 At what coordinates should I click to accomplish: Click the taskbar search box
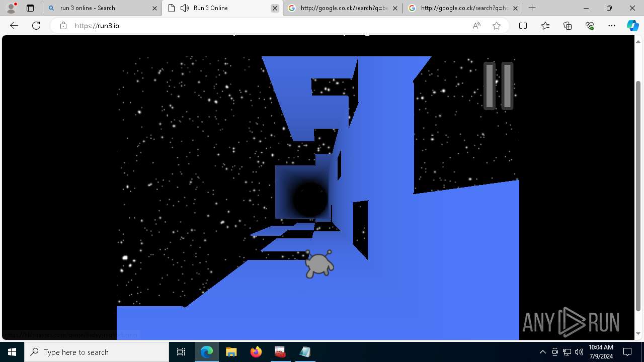pyautogui.click(x=97, y=352)
